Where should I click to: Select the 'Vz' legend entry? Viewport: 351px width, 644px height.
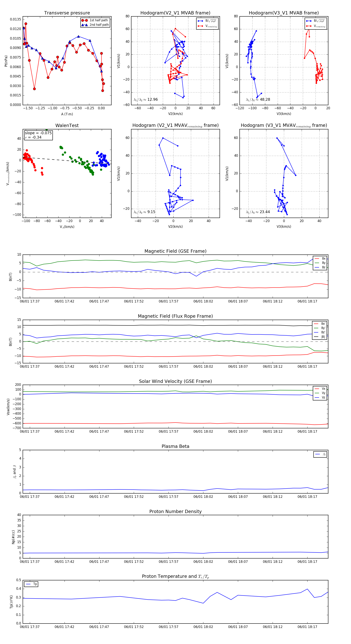[x=320, y=398]
